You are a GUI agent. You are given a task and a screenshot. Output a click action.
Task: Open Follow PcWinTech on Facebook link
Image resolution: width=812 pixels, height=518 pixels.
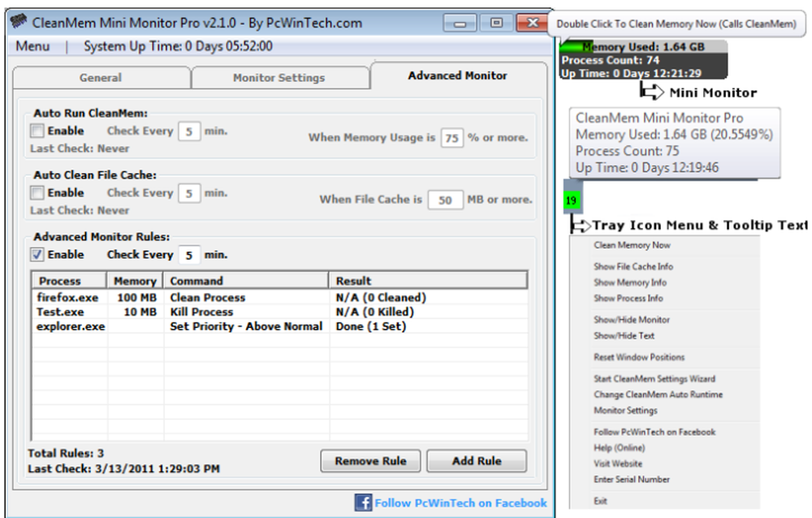[460, 503]
